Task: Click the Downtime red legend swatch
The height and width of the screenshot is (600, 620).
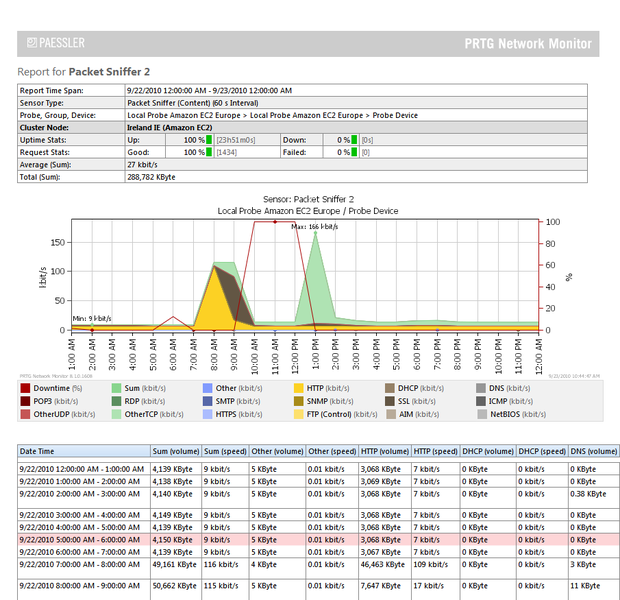Action: tap(25, 388)
